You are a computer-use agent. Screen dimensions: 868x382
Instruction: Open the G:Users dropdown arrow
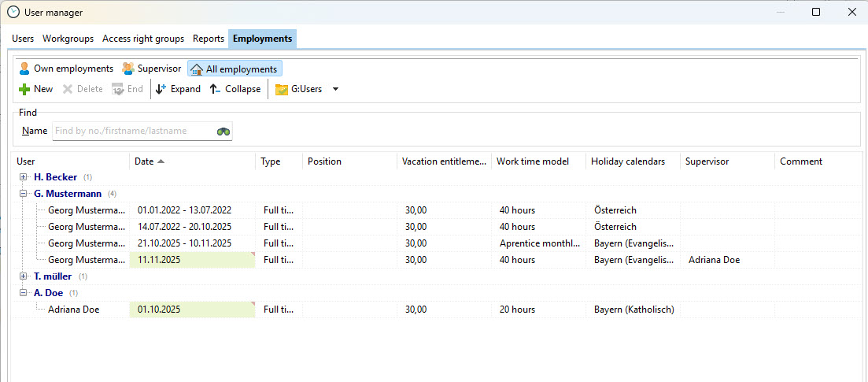(x=335, y=89)
